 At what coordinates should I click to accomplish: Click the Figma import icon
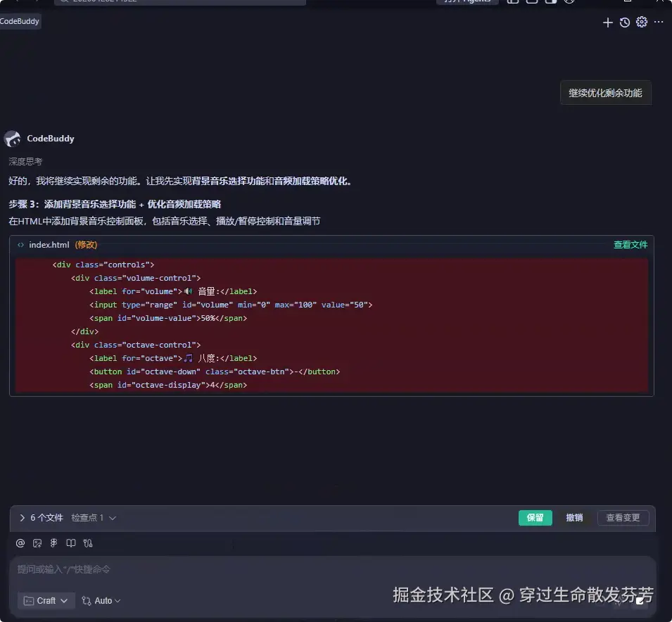coord(53,543)
